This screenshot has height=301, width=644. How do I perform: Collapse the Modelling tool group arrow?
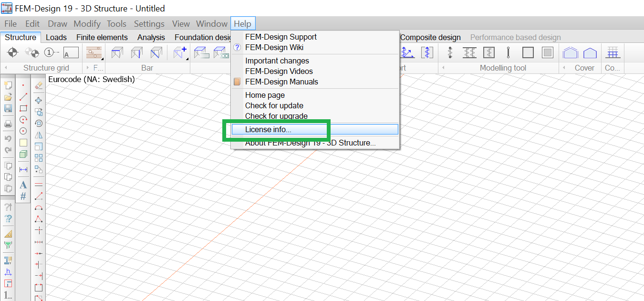[x=443, y=68]
